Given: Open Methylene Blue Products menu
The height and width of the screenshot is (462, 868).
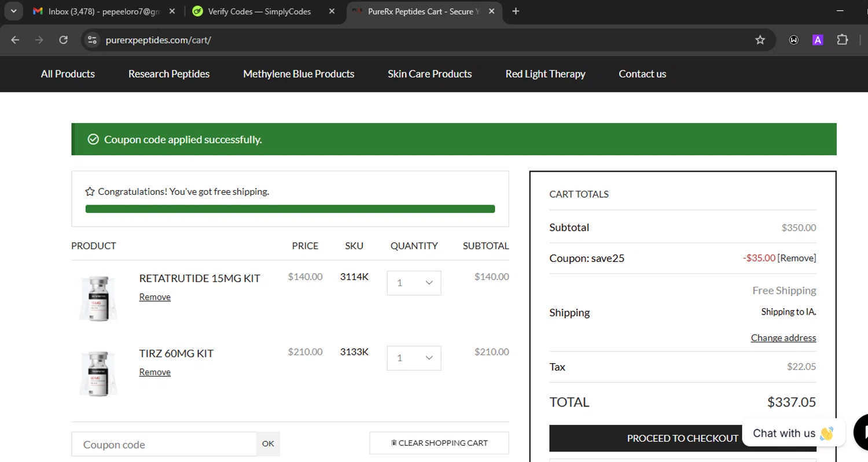Looking at the screenshot, I should [x=299, y=74].
